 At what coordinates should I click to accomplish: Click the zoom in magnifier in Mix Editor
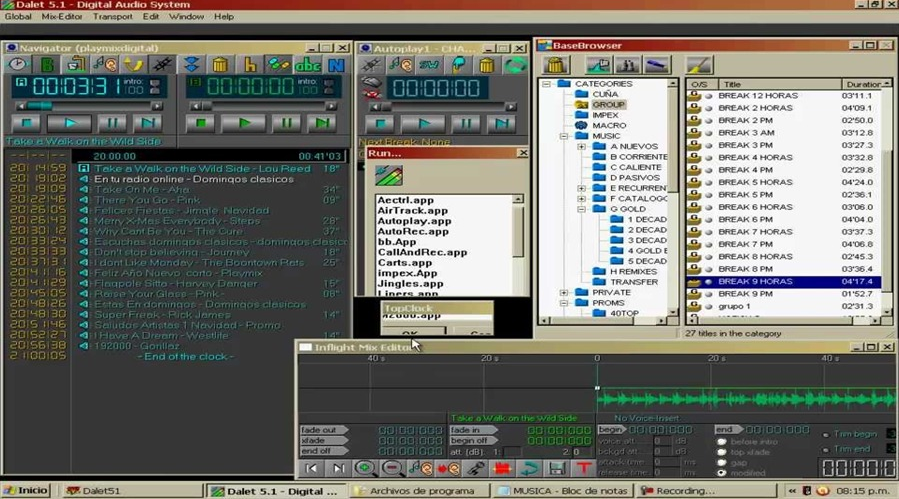364,468
